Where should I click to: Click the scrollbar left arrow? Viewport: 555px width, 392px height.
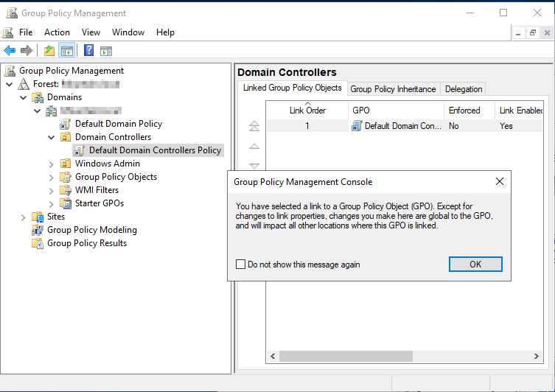pos(273,357)
